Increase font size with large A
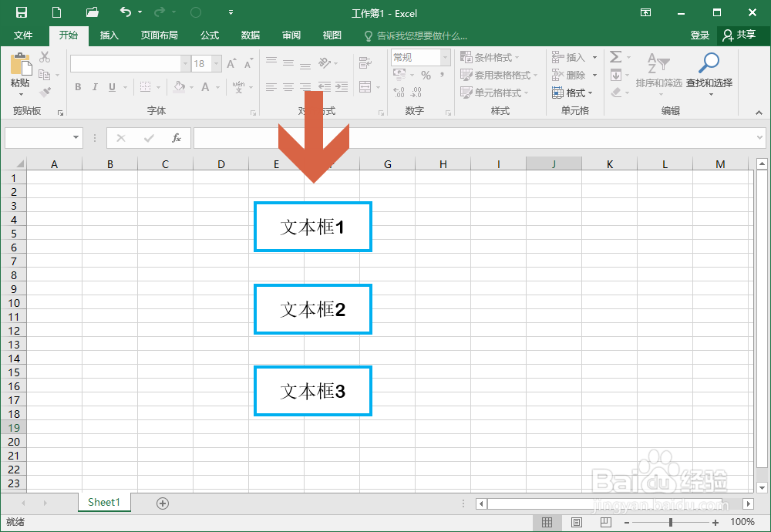Image resolution: width=771 pixels, height=532 pixels. (x=231, y=64)
